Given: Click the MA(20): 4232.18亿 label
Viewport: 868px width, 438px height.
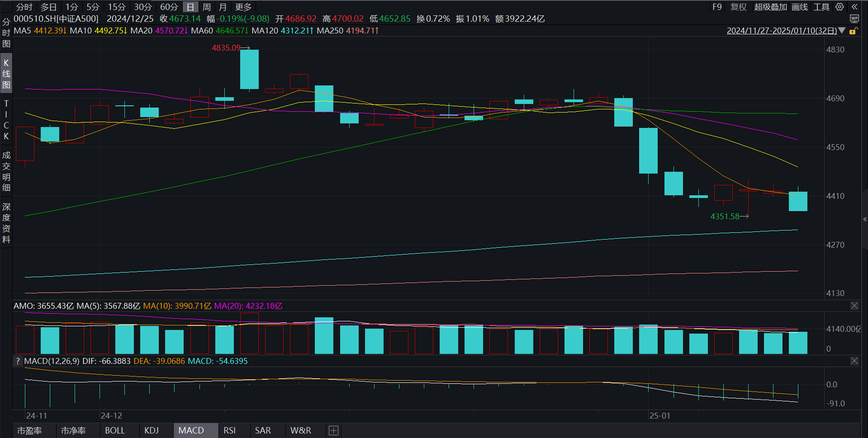Looking at the screenshot, I should pyautogui.click(x=248, y=306).
